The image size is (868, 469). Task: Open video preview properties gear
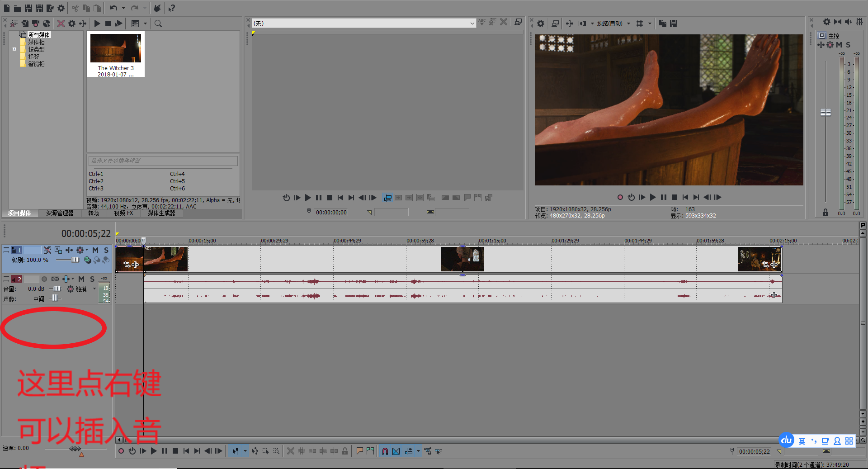pos(541,24)
